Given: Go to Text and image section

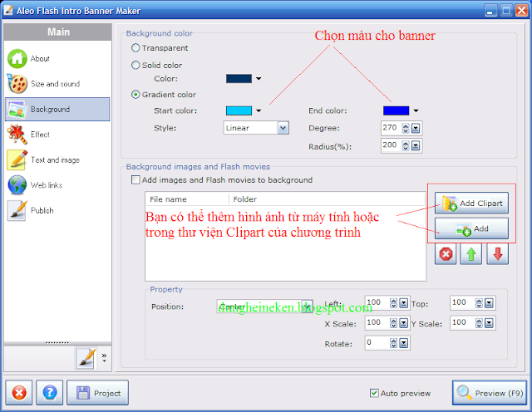Looking at the screenshot, I should (x=56, y=159).
